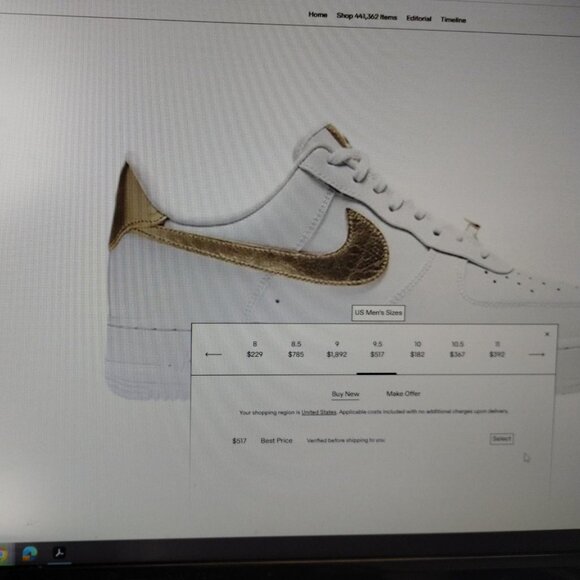Select size 8 priced $229
Screen dimensions: 580x580
254,349
